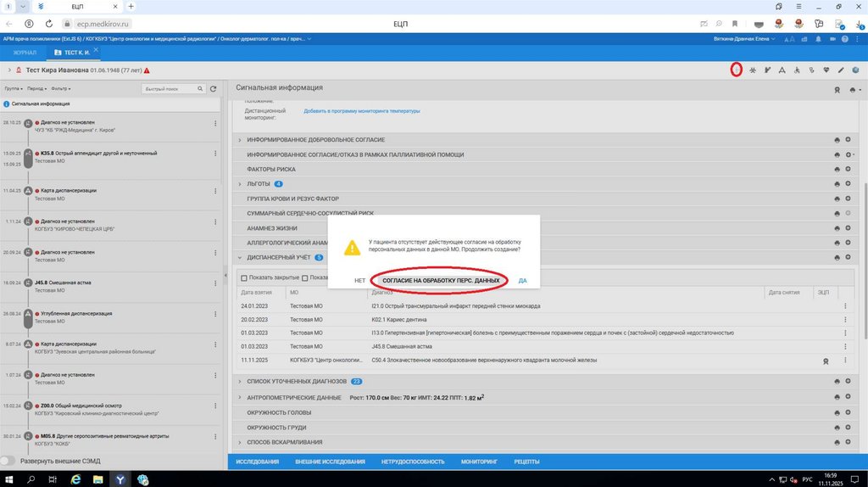Click Нет in the consent warning dialog
This screenshot has height=487, width=868.
359,281
